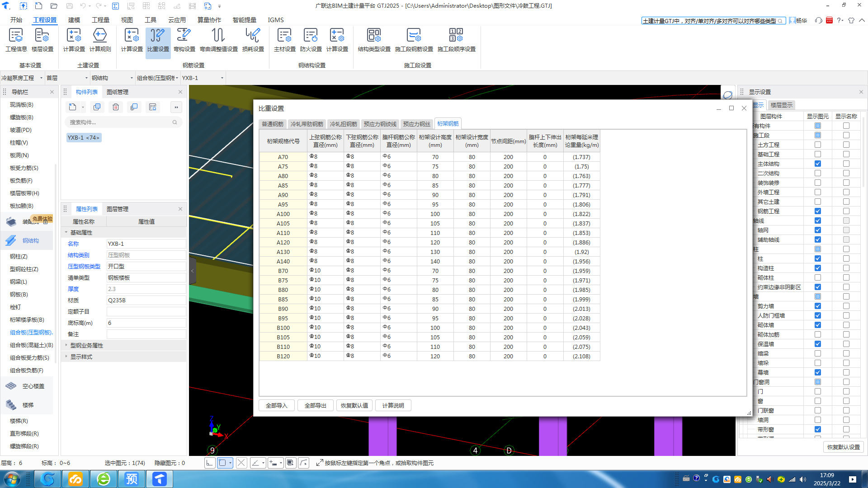Toggle 钢筋工程 display checkbox
Image resolution: width=868 pixels, height=488 pixels.
pyautogui.click(x=818, y=211)
